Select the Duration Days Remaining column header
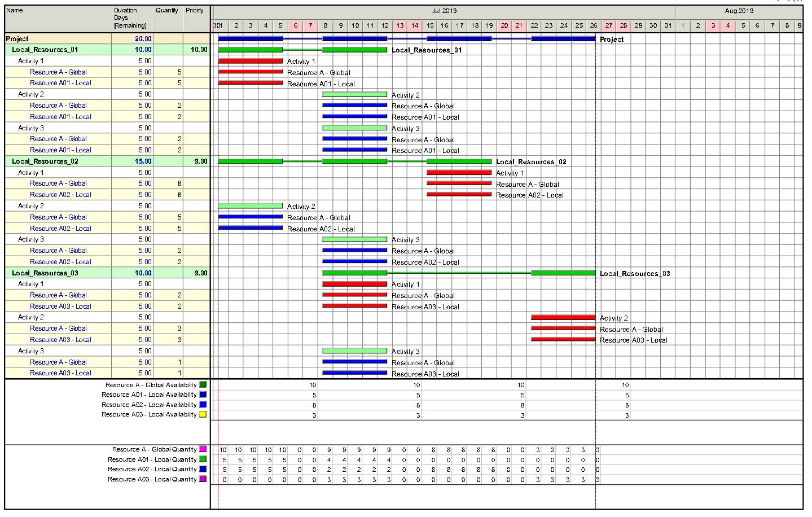This screenshot has width=812, height=517. click(x=133, y=19)
